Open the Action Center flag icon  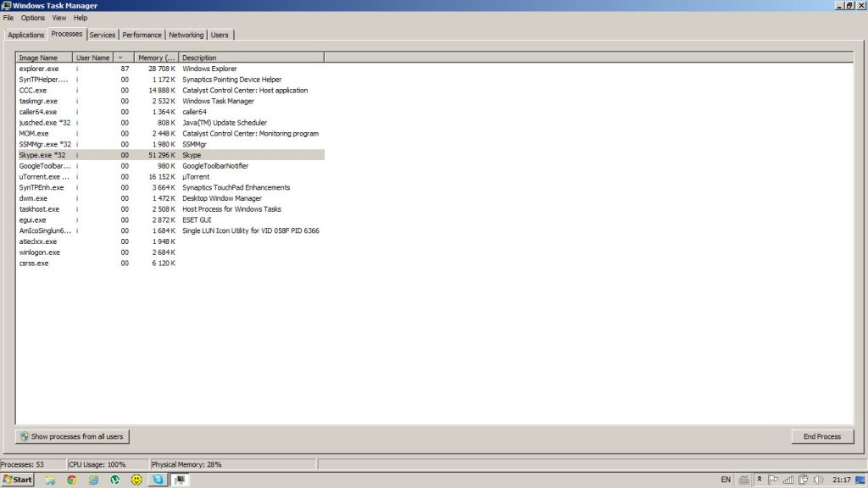[x=773, y=480]
